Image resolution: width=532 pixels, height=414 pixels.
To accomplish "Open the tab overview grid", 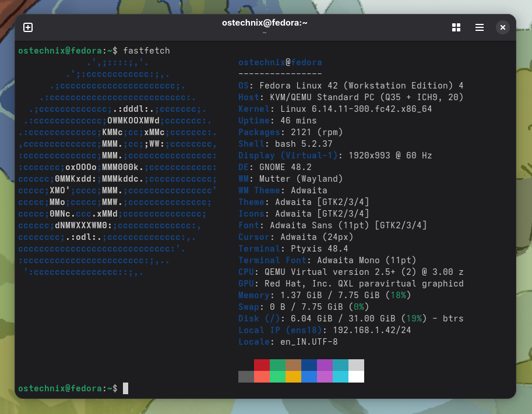I will [456, 27].
